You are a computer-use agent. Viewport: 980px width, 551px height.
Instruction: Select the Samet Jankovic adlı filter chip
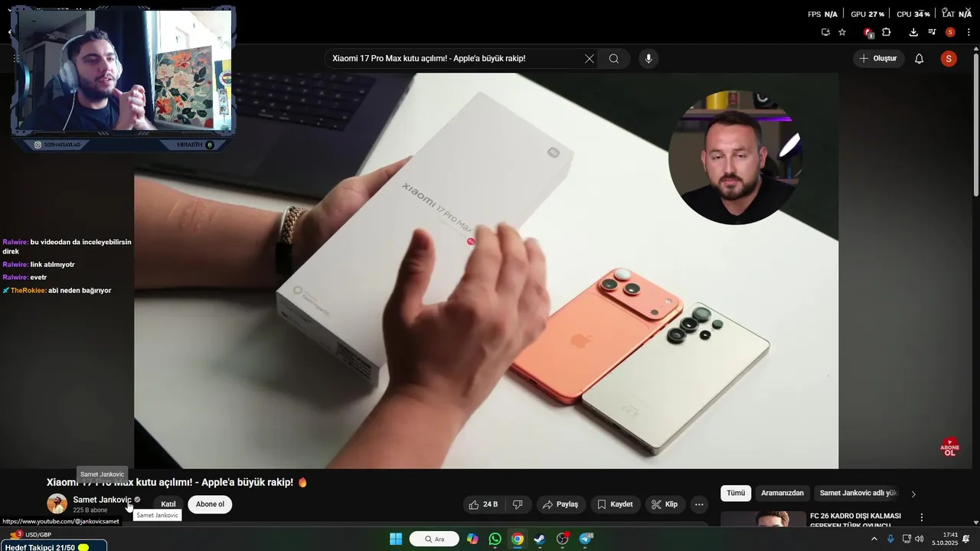click(857, 494)
